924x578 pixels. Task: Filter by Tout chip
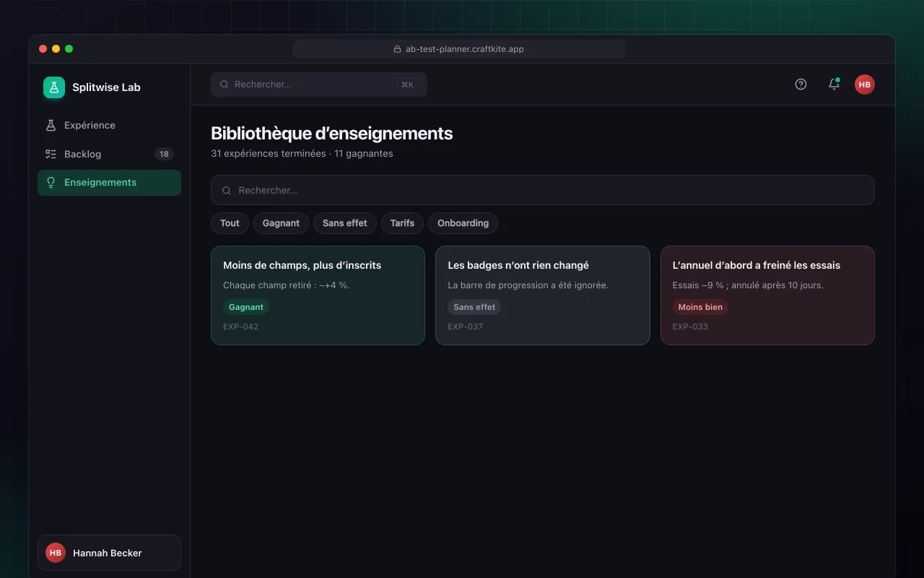pyautogui.click(x=230, y=223)
